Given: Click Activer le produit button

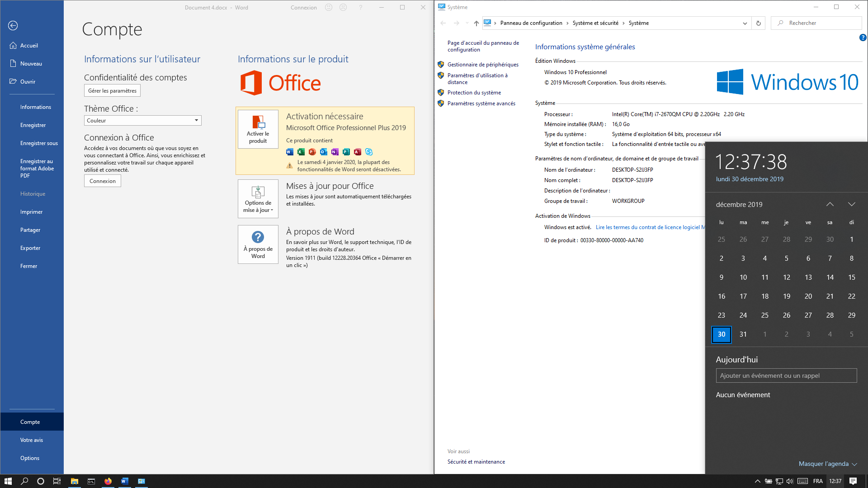Looking at the screenshot, I should coord(258,129).
